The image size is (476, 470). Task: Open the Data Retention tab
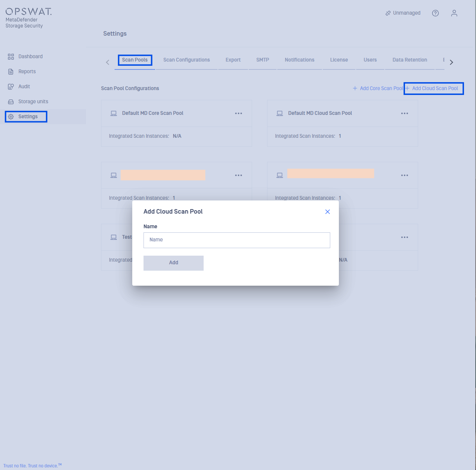click(x=410, y=60)
